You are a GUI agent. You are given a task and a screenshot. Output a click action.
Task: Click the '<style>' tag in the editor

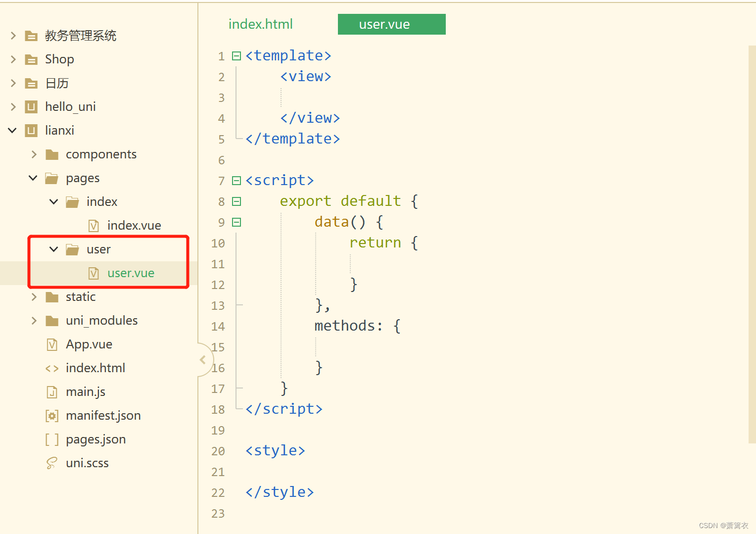pos(275,451)
